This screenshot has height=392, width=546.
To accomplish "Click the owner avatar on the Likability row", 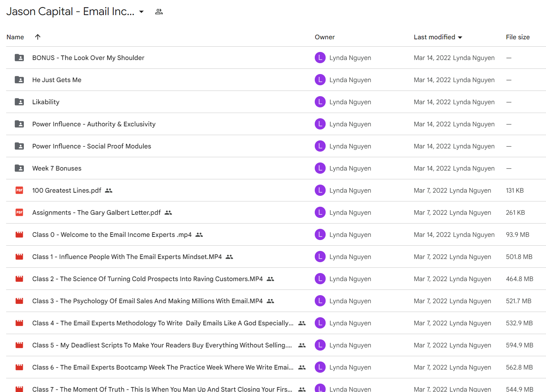I will coord(320,102).
